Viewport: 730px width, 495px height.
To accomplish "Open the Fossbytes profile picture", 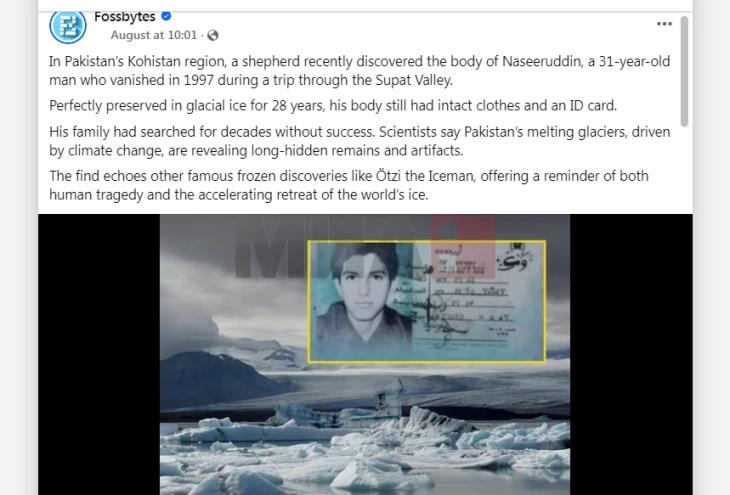I will tap(68, 27).
